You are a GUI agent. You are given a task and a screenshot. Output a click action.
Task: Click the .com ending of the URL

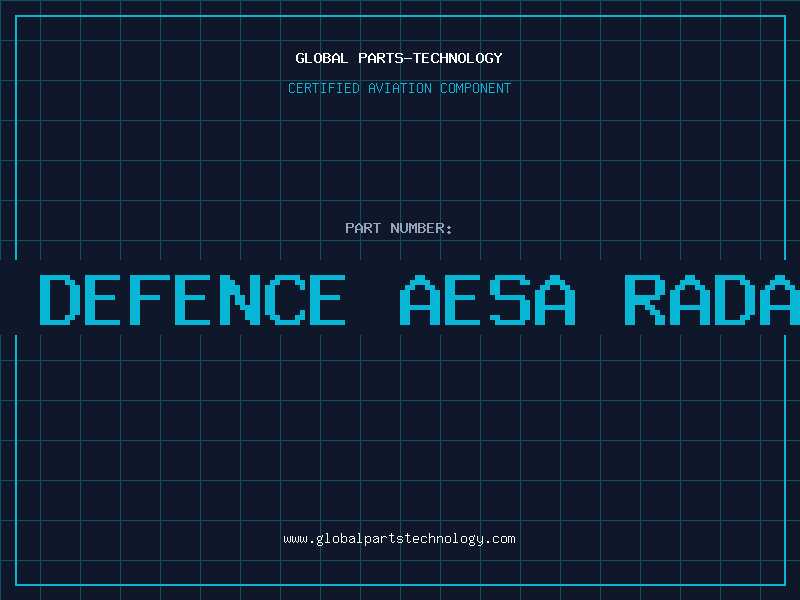tap(500, 539)
